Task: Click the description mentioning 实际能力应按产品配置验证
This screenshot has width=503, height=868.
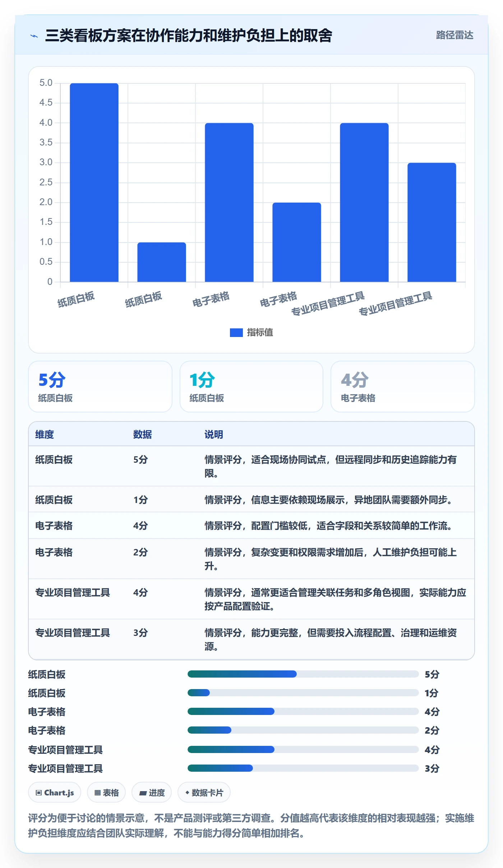Action: 335,599
